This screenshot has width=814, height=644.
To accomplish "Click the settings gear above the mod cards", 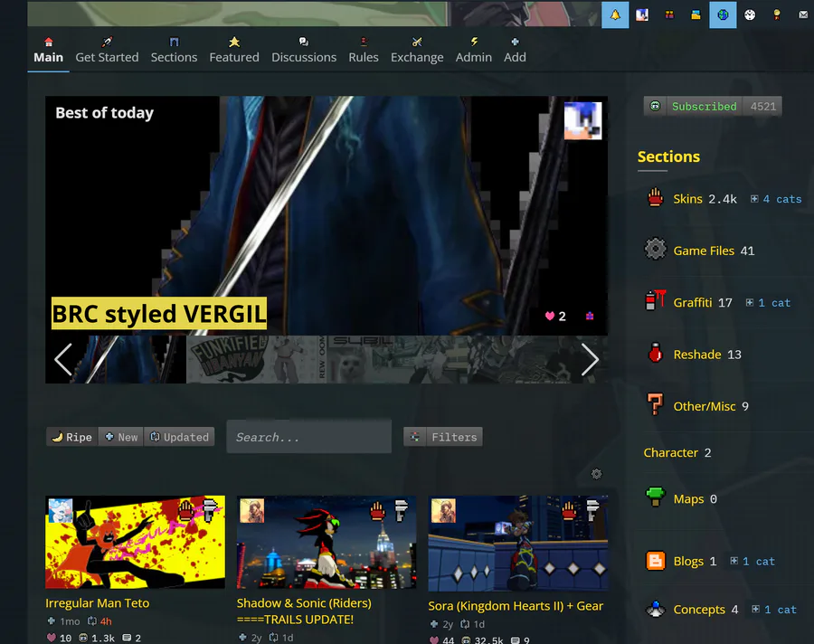I will (597, 474).
